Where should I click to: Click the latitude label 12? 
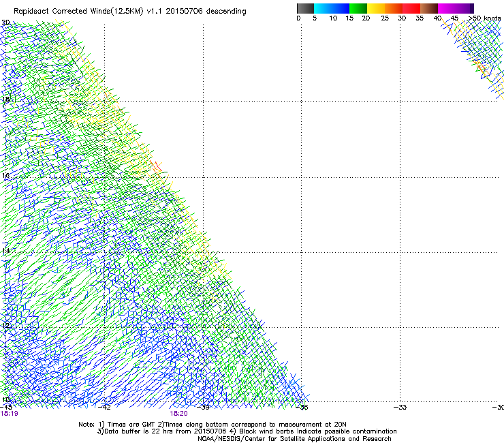6,326
